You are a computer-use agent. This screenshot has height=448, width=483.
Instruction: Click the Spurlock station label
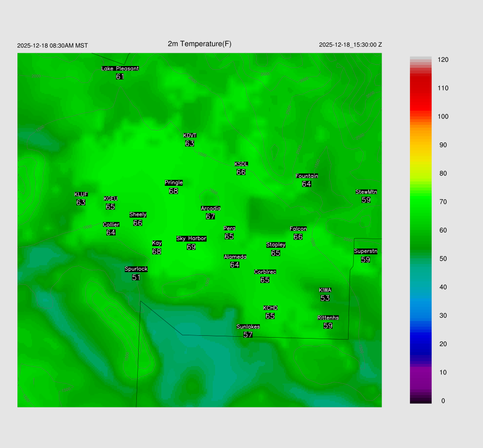(136, 269)
